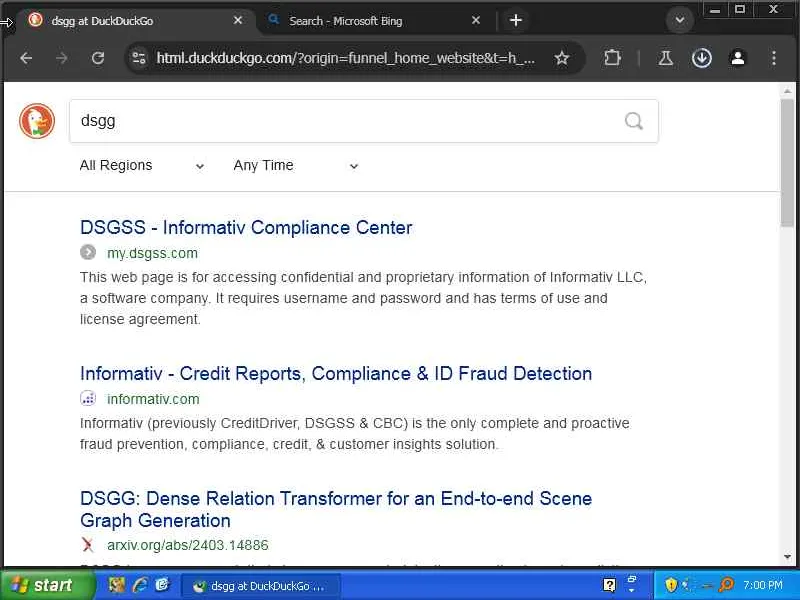Click the Windows start button
Image resolution: width=800 pixels, height=600 pixels.
[x=42, y=585]
